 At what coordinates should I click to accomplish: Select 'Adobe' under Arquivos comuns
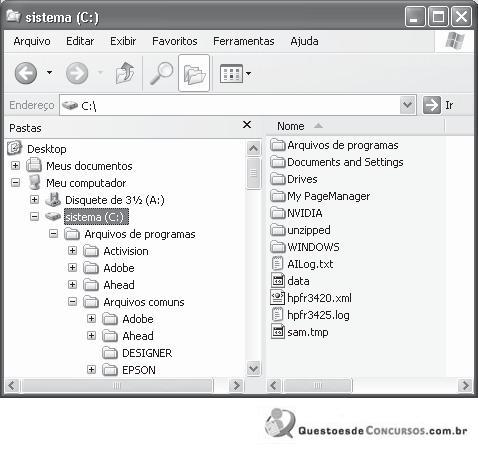tap(138, 319)
